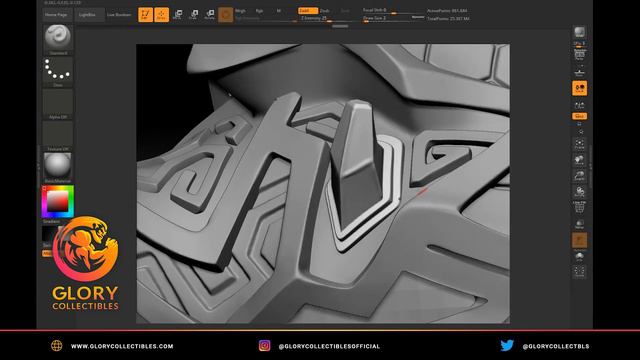Click the Rgb Intensity slider
The image size is (640, 360).
pyautogui.click(x=265, y=18)
